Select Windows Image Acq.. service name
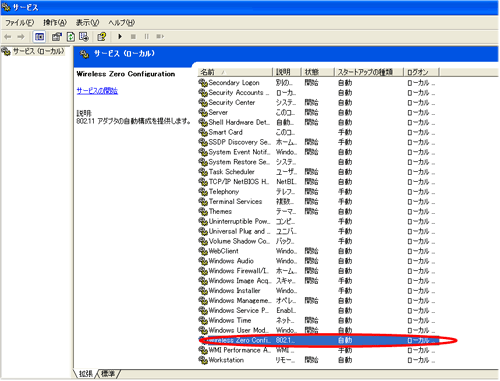This screenshot has width=500, height=381. click(x=240, y=281)
